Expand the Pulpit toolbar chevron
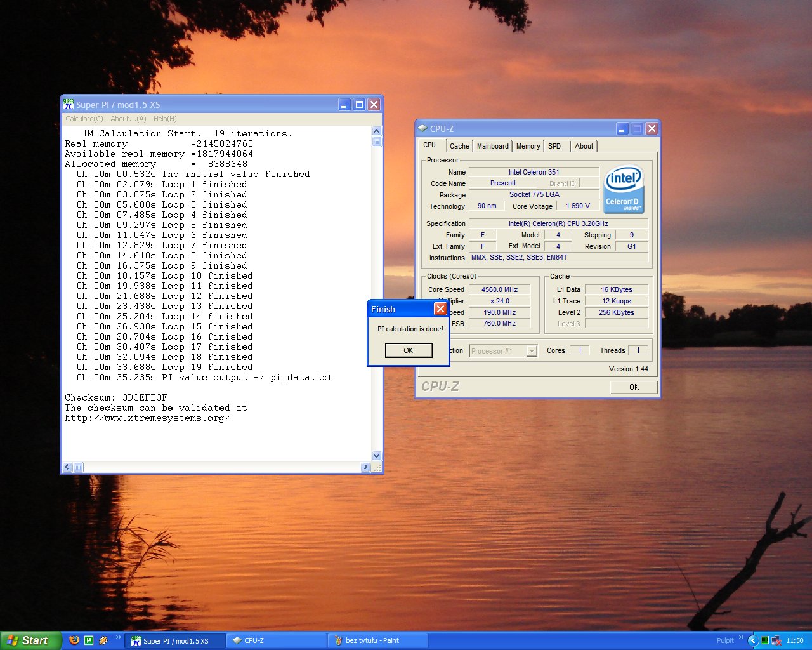 (x=741, y=637)
